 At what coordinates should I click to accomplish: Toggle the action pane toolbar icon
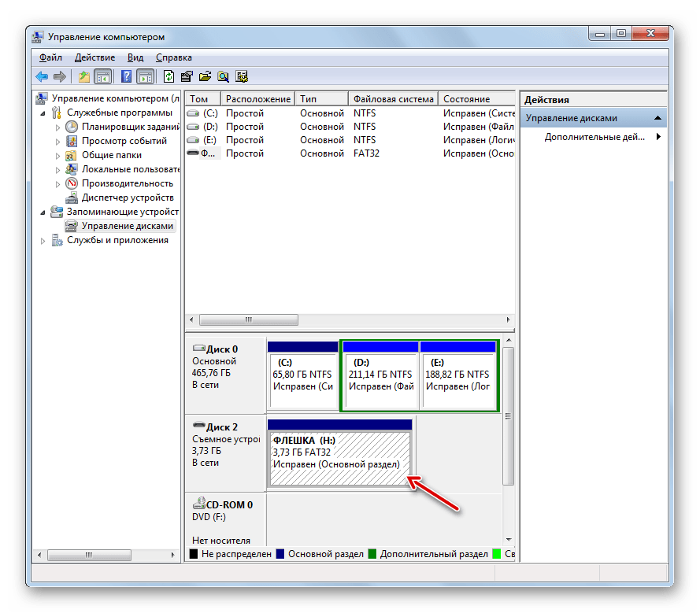pyautogui.click(x=145, y=76)
